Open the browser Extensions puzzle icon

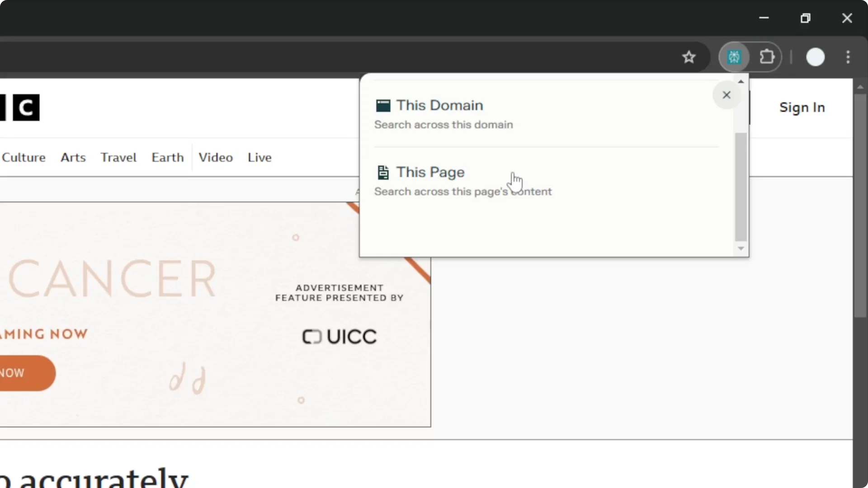click(767, 57)
